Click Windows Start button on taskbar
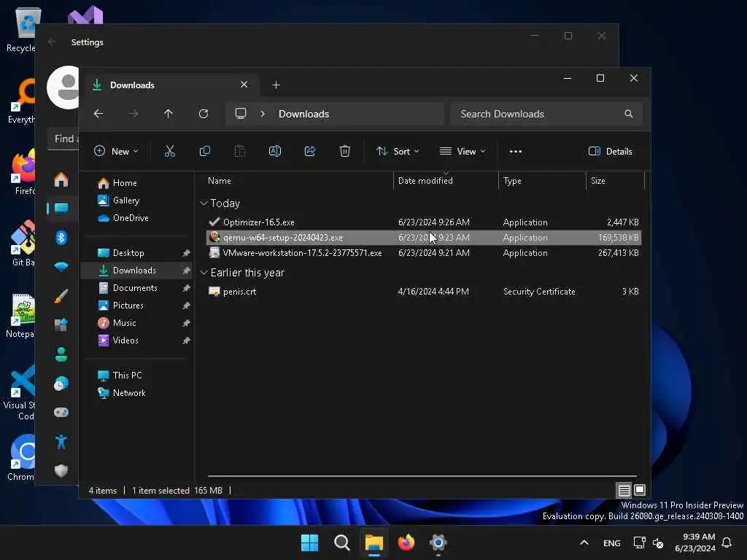 coord(309,542)
